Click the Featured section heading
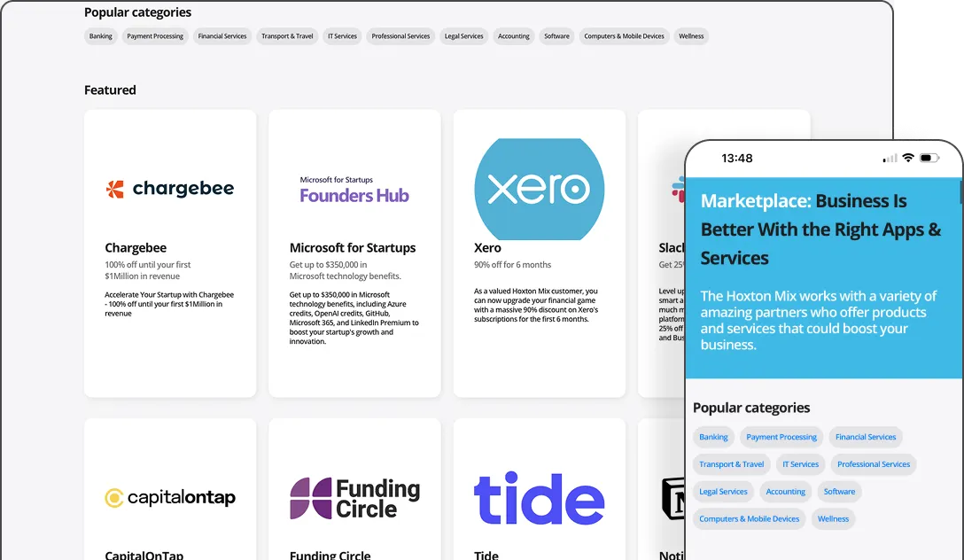 110,89
